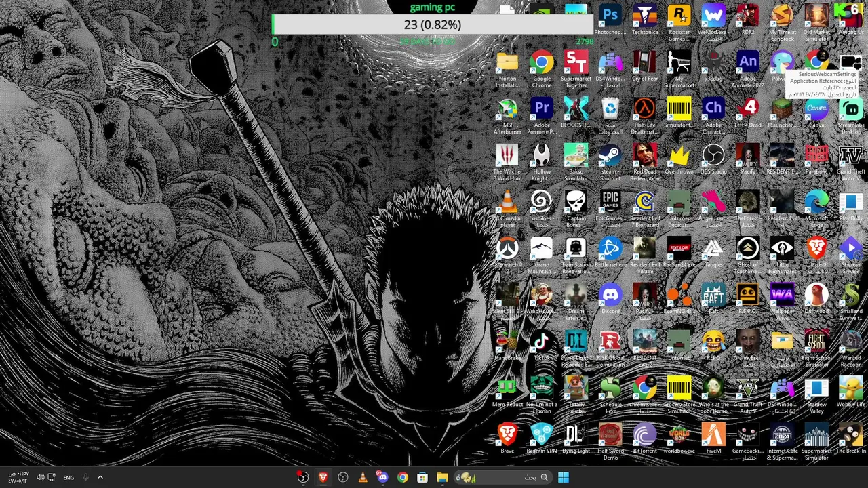Viewport: 868px width, 488px height.
Task: Open File Explorer from the taskbar
Action: click(442, 477)
